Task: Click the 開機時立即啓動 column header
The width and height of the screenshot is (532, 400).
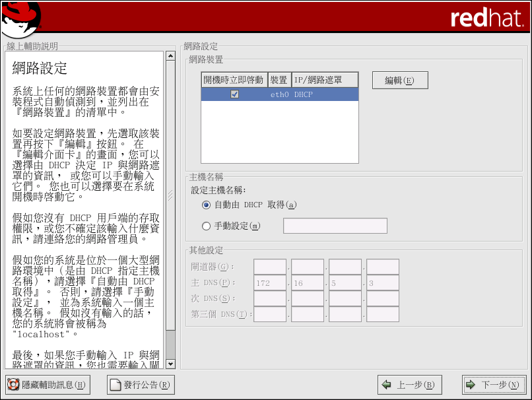Action: coord(234,80)
